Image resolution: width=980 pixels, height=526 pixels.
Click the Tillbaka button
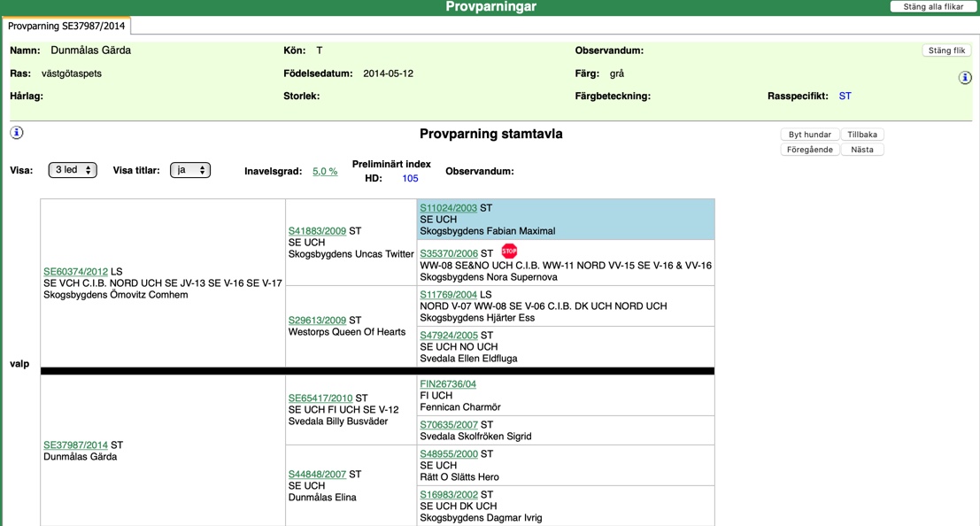tap(862, 135)
